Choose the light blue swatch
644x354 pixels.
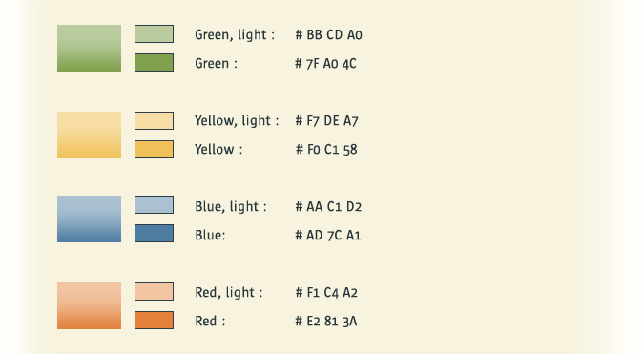[x=154, y=205]
